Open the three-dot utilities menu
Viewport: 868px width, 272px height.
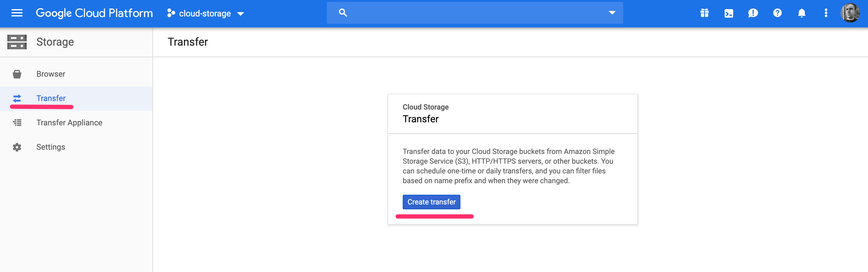825,13
